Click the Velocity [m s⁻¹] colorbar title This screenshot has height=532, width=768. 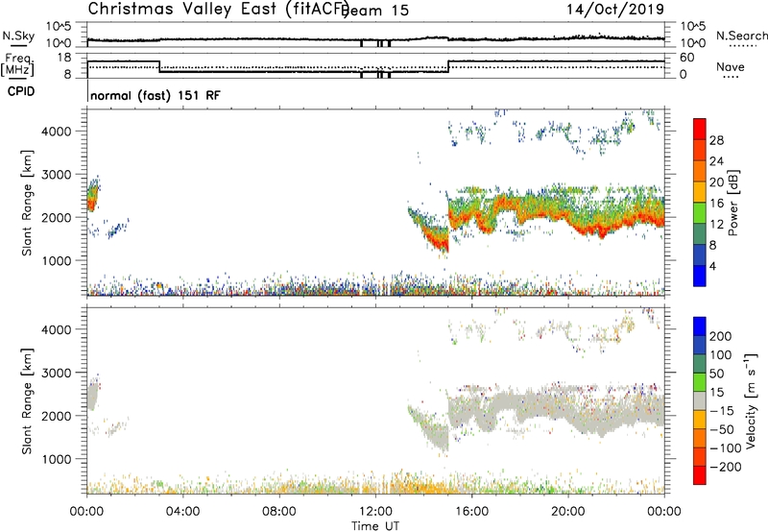(x=751, y=400)
